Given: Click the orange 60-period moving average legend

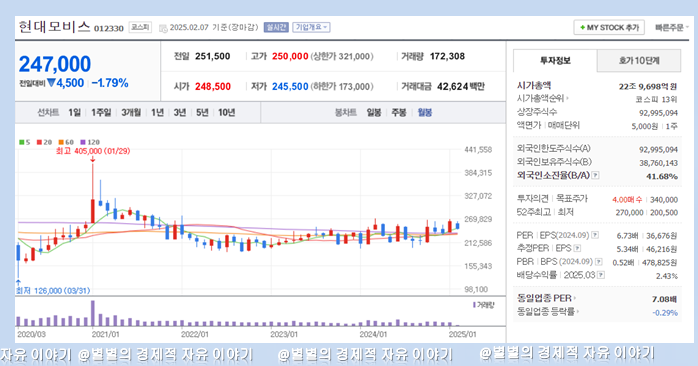Looking at the screenshot, I should pos(66,142).
